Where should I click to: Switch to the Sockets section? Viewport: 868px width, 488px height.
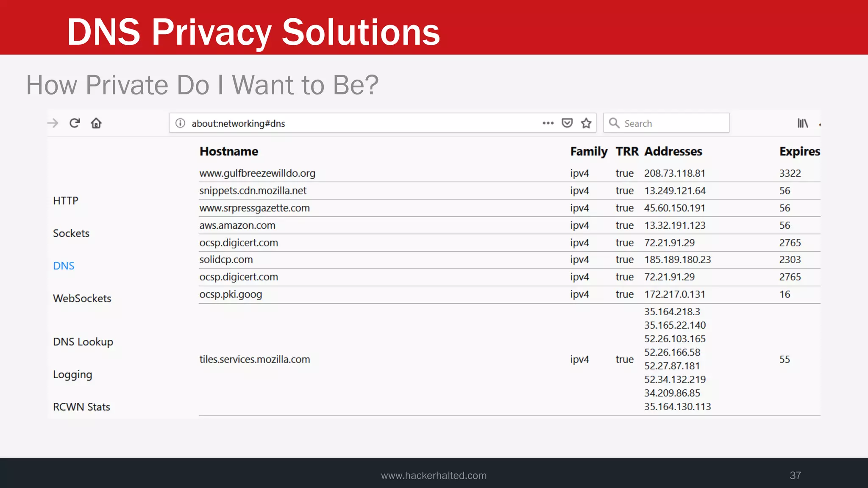[71, 233]
